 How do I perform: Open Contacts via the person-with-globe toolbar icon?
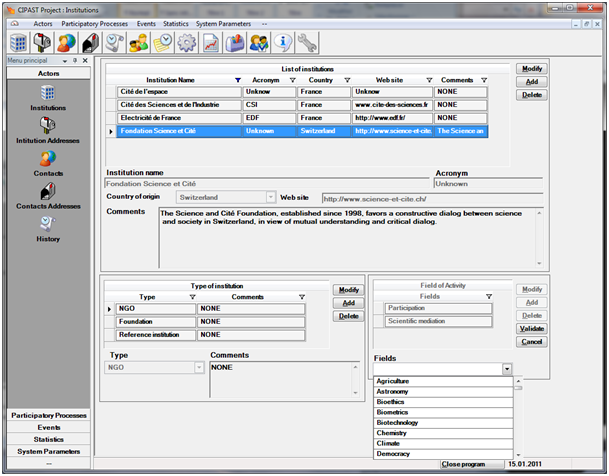(66, 42)
